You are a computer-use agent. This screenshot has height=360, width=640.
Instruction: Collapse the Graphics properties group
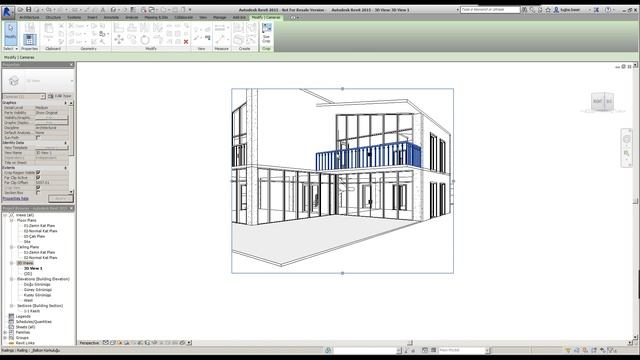[x=65, y=103]
